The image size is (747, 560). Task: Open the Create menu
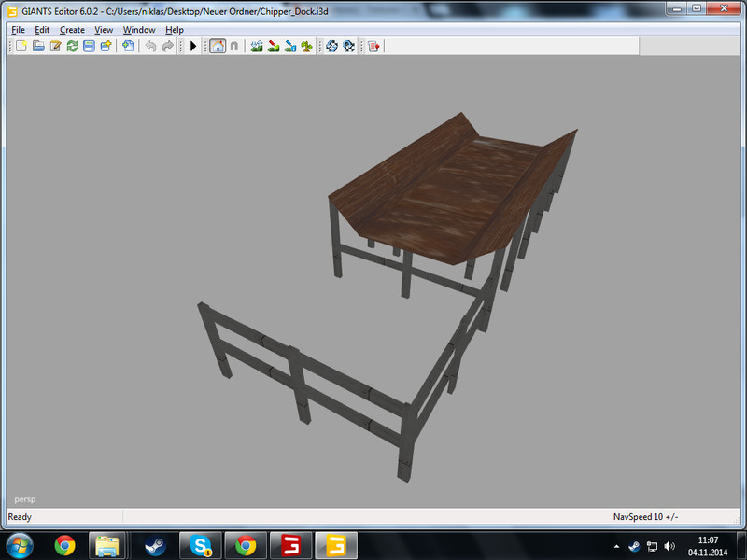point(72,30)
